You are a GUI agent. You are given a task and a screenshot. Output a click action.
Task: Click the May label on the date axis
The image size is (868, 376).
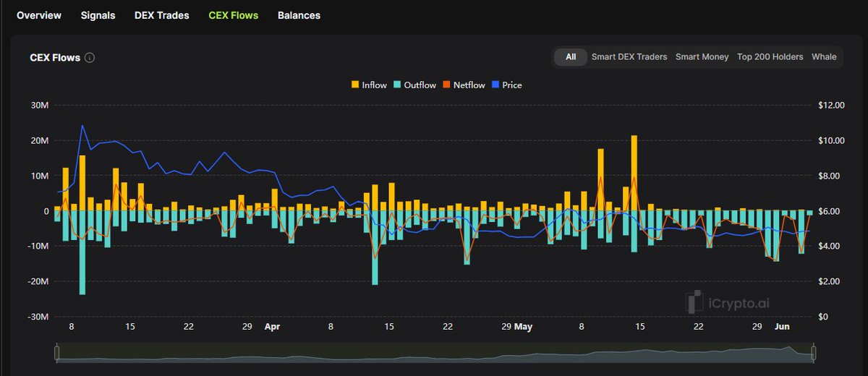pos(524,327)
